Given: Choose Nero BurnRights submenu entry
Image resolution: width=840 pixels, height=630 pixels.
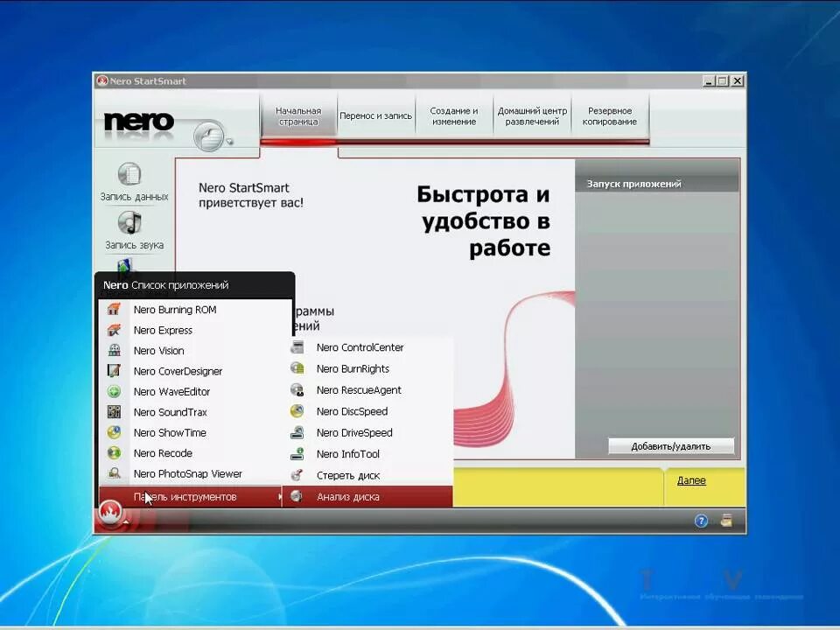Looking at the screenshot, I should pyautogui.click(x=367, y=368).
